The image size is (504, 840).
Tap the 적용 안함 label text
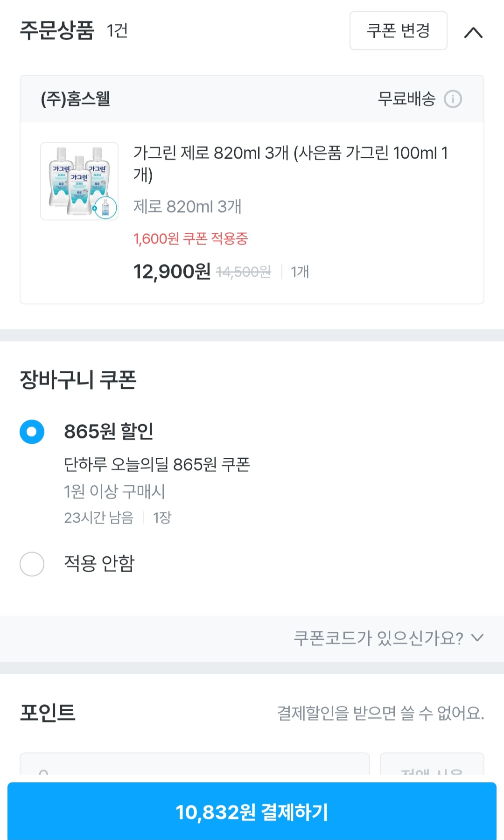tap(99, 563)
